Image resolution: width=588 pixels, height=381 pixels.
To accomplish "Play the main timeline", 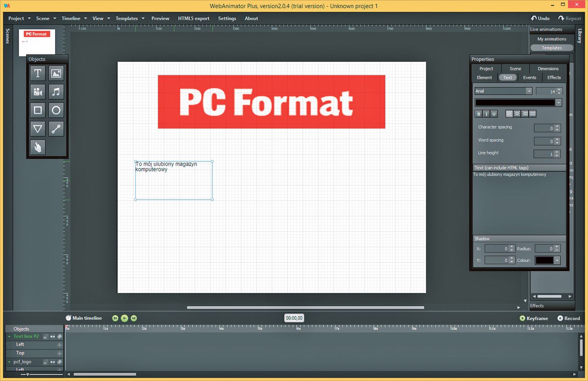I will [x=124, y=318].
